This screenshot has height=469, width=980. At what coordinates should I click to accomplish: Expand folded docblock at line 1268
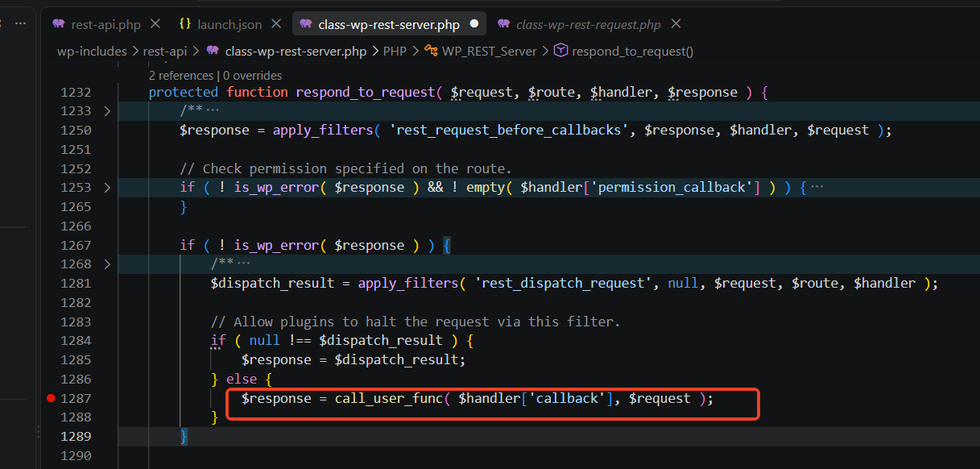(107, 264)
